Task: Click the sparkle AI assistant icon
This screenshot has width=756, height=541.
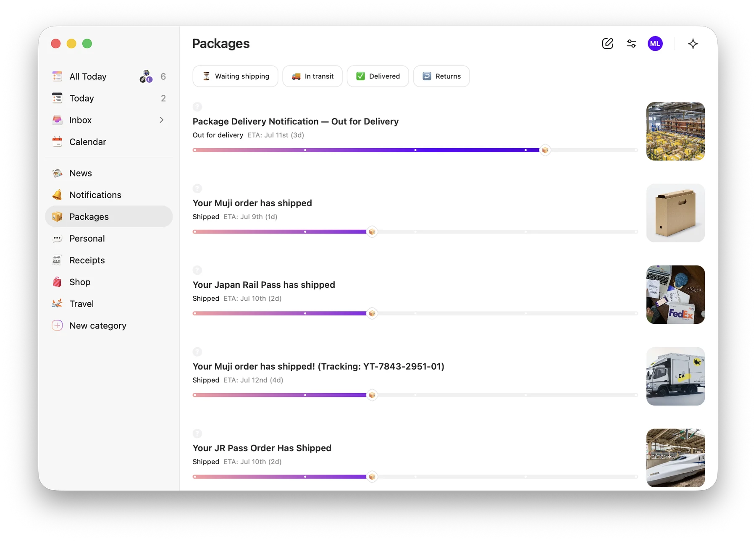Action: 693,44
